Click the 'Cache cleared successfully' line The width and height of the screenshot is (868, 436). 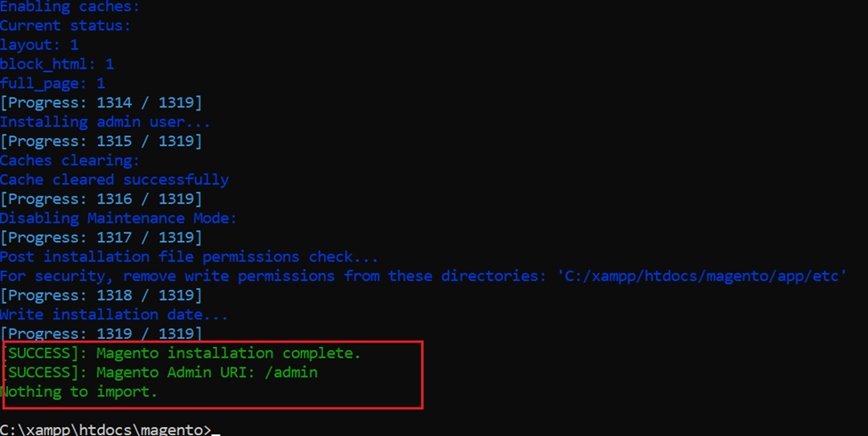[115, 180]
